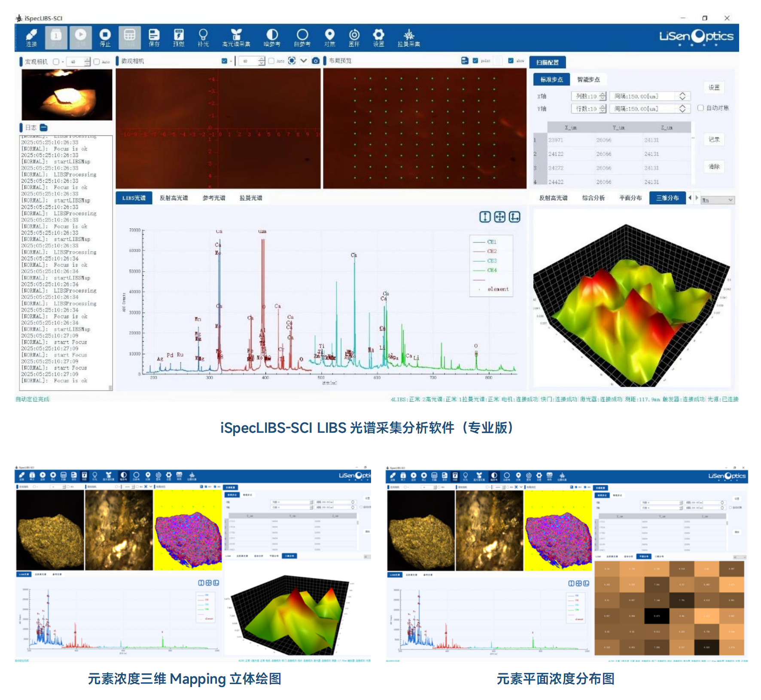Open the 平面分布 planar distribution tab
The width and height of the screenshot is (761, 700).
630,198
